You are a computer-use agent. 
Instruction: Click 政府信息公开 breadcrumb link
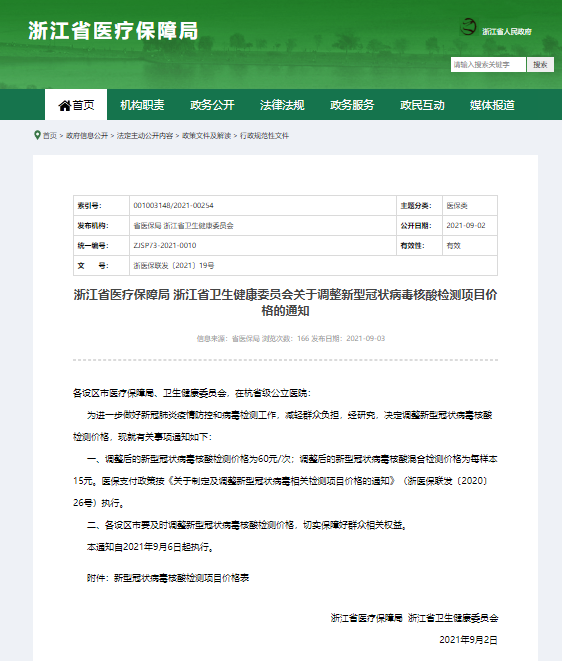pyautogui.click(x=87, y=135)
